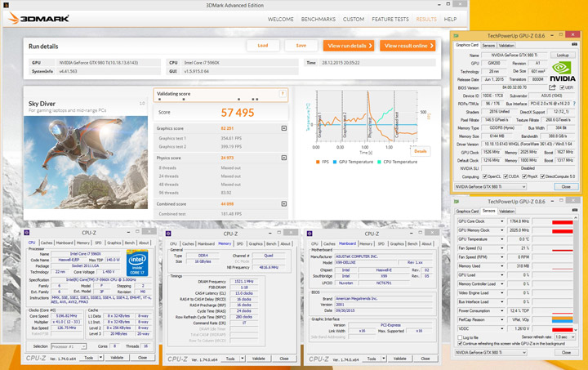This screenshot has height=370, width=588.
Task: Toggle the DirectCompute 5.0 checkbox
Action: pyautogui.click(x=542, y=176)
